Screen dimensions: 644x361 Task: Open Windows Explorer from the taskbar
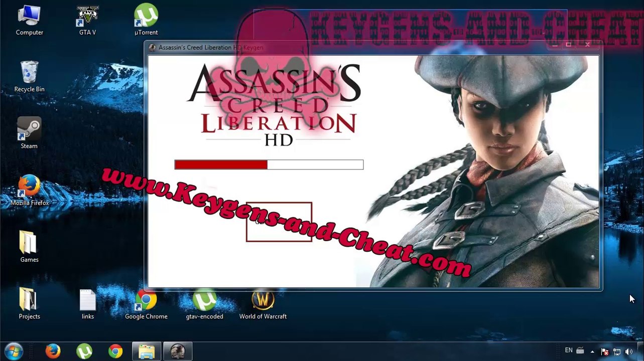[147, 351]
